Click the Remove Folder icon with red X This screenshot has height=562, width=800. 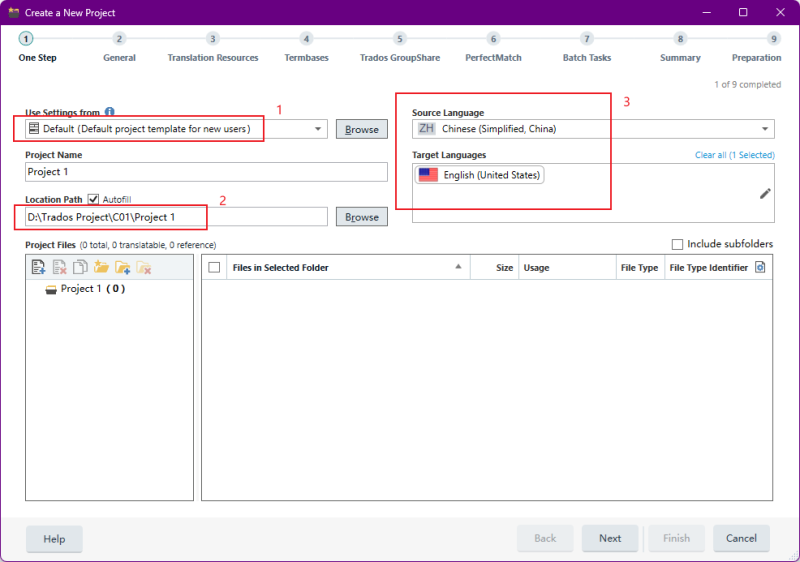pos(143,267)
